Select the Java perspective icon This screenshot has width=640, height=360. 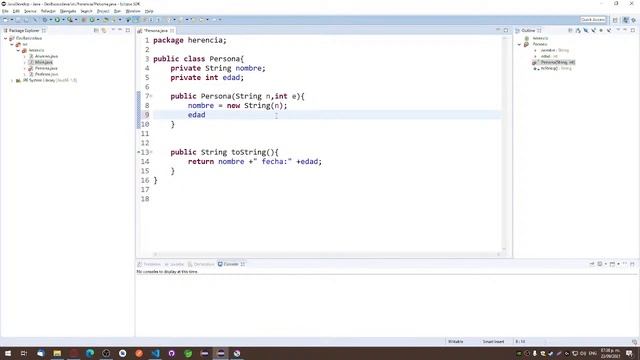point(626,20)
